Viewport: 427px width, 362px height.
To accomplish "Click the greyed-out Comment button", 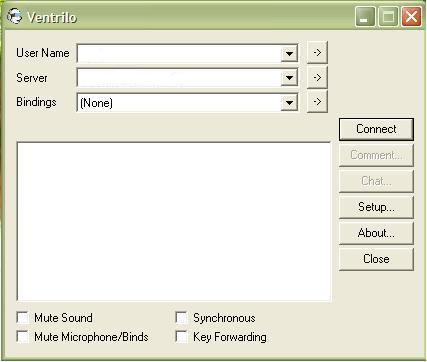I will (376, 155).
